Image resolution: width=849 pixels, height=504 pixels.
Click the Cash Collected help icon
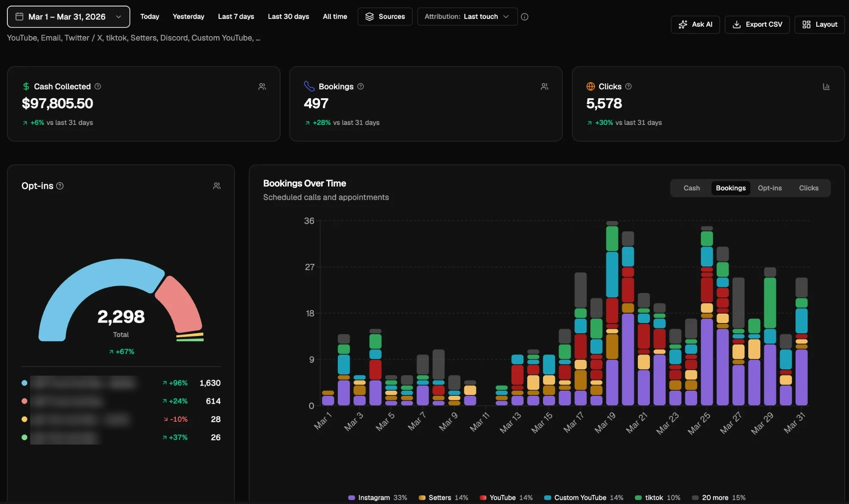click(98, 87)
